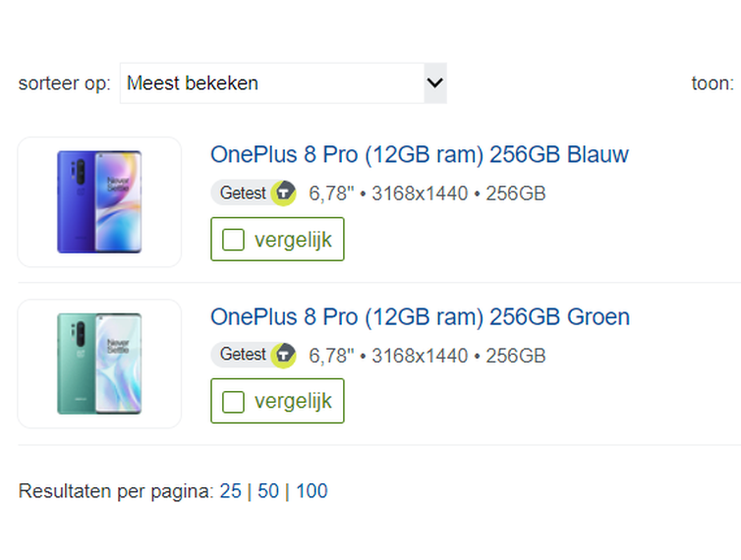Click the blue OnePlus 8 Pro thumbnail
The image size is (741, 560).
click(x=99, y=201)
